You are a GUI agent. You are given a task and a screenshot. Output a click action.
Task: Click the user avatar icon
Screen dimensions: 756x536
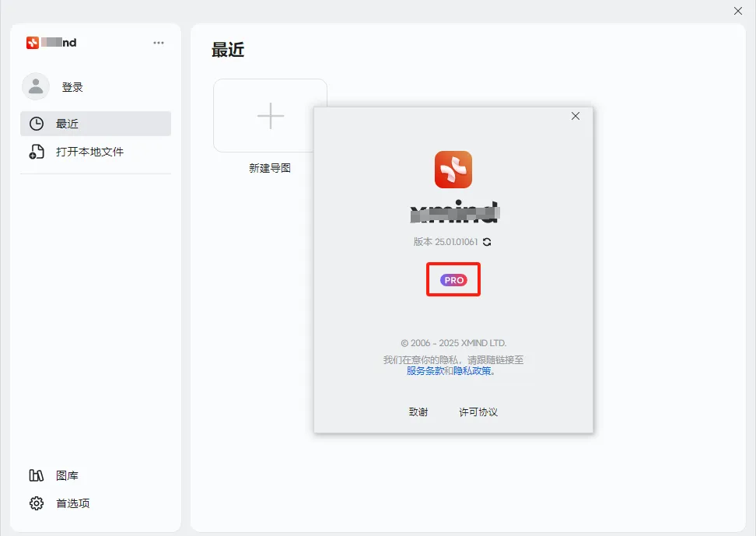point(36,87)
